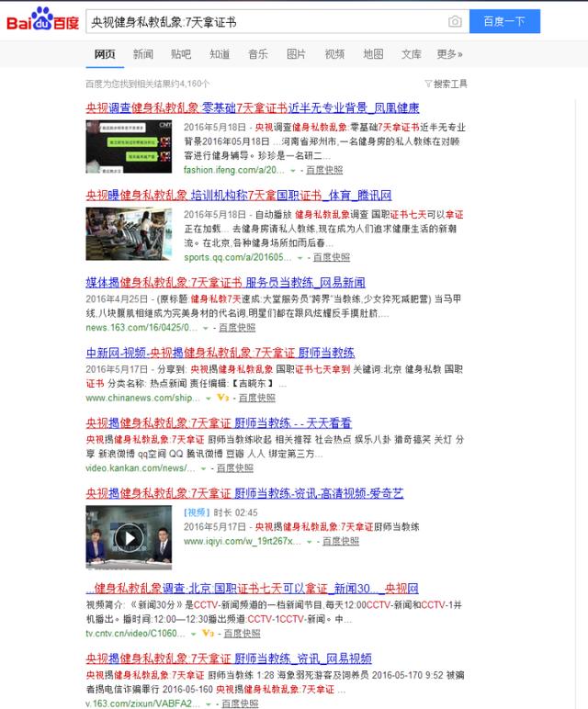Expand dropdown arrow after tv.cntv.cn URL

(193, 634)
